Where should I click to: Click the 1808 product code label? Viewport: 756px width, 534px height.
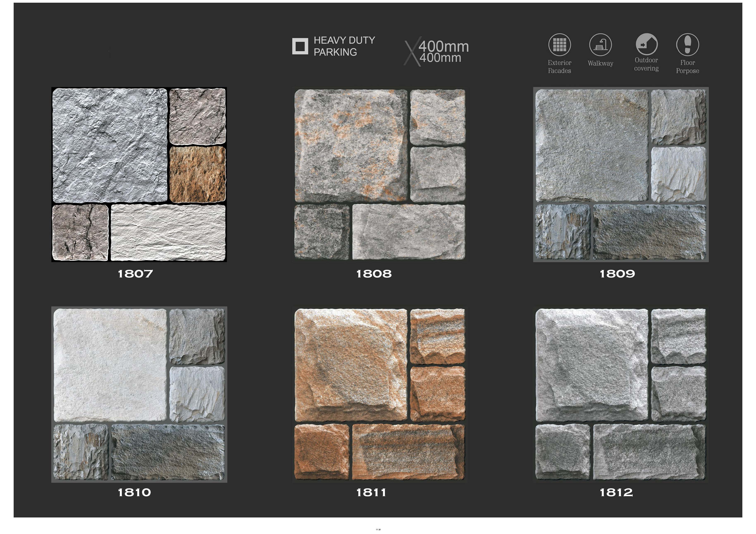click(x=374, y=274)
